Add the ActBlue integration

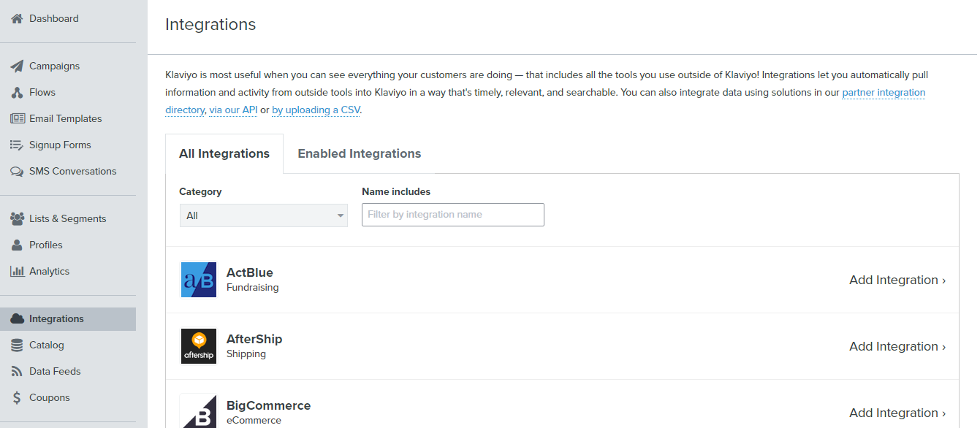click(x=897, y=280)
